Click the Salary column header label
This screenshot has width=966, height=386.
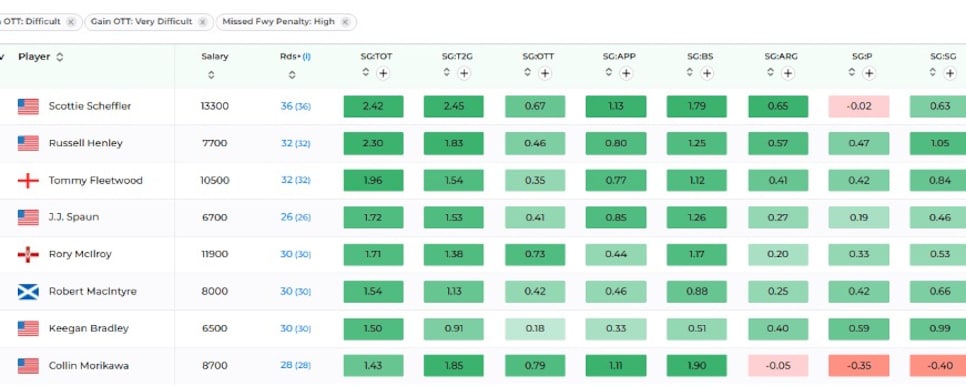coord(214,57)
